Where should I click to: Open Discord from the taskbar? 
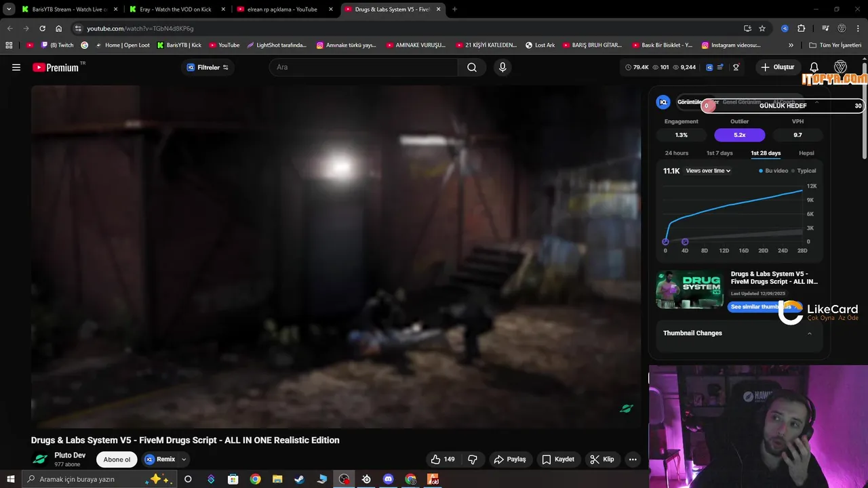click(x=389, y=479)
